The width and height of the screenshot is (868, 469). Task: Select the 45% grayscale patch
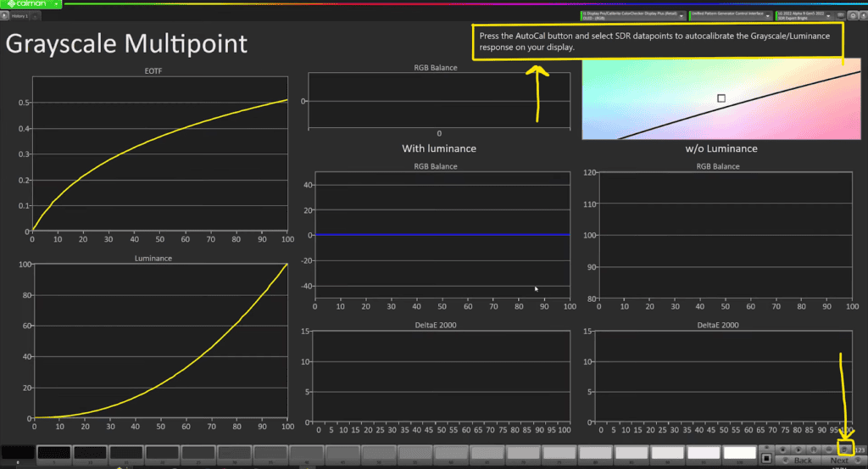coord(342,454)
